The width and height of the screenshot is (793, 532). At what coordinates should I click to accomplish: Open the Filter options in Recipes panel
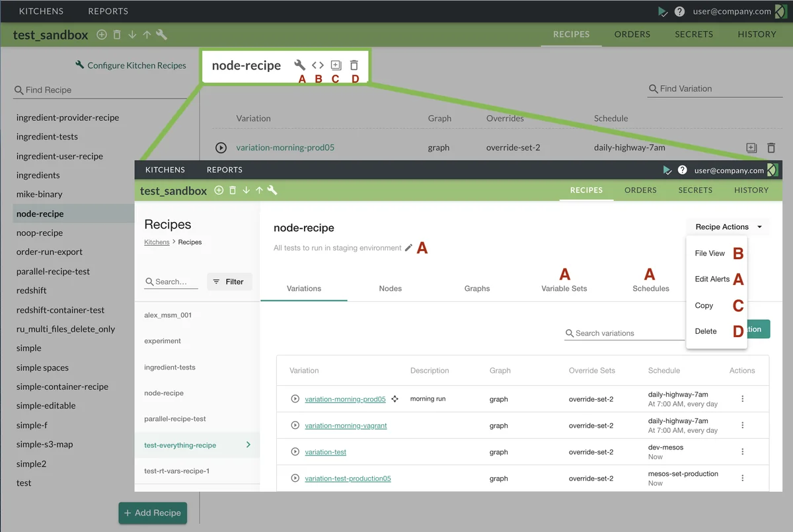click(x=229, y=282)
